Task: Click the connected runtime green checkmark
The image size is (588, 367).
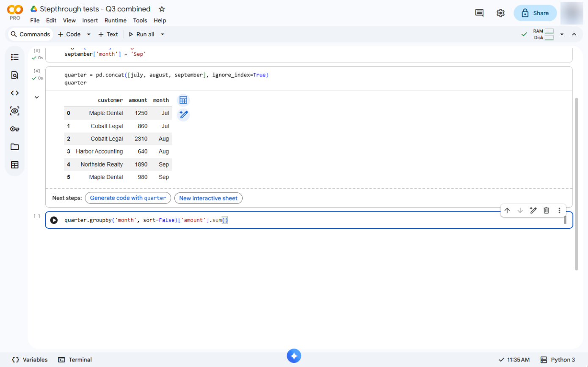Action: pyautogui.click(x=525, y=34)
